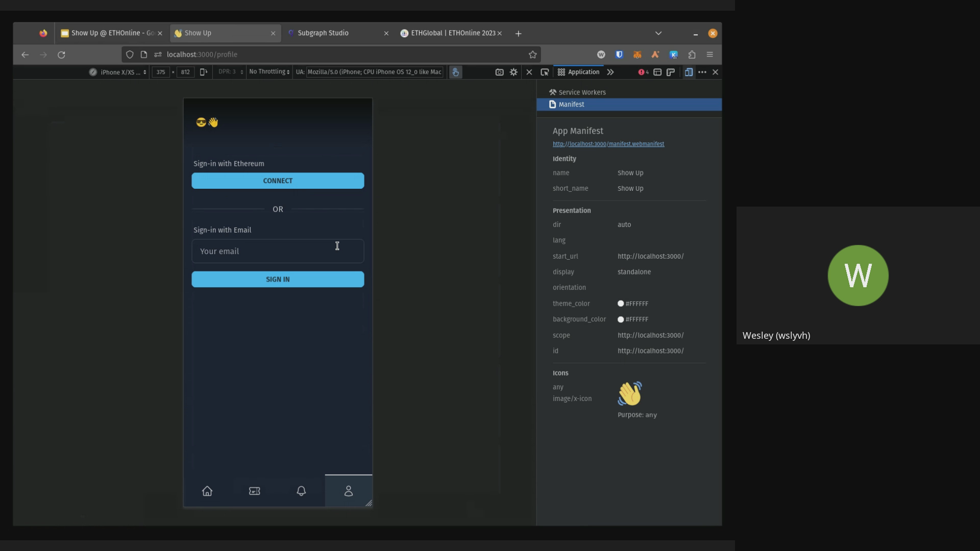
Task: Bookmark the page with the star icon
Action: click(x=532, y=55)
